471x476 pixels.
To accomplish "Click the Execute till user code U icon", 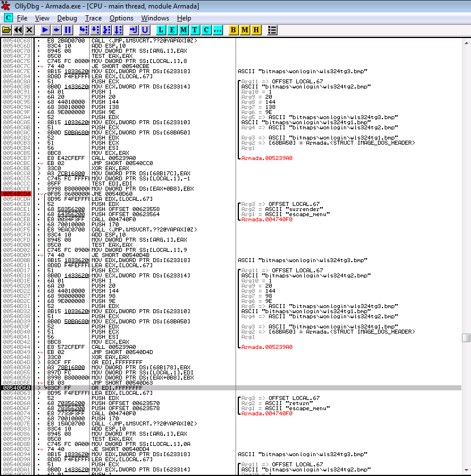I will (x=145, y=30).
